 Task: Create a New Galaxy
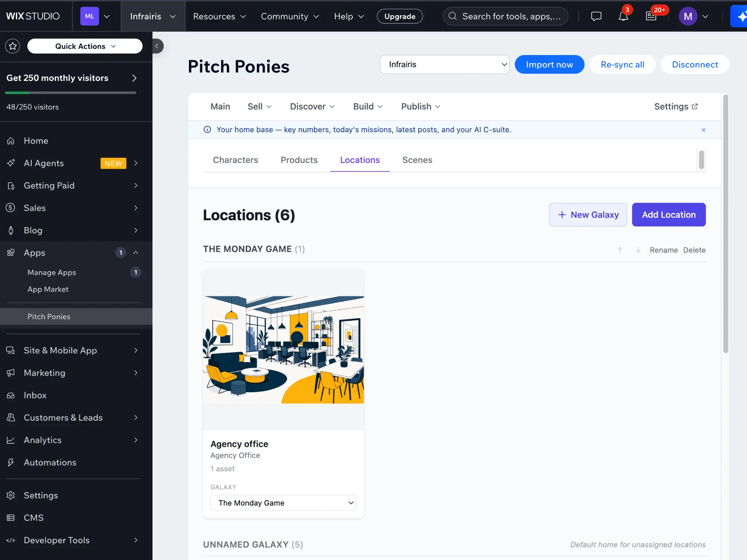(x=588, y=215)
